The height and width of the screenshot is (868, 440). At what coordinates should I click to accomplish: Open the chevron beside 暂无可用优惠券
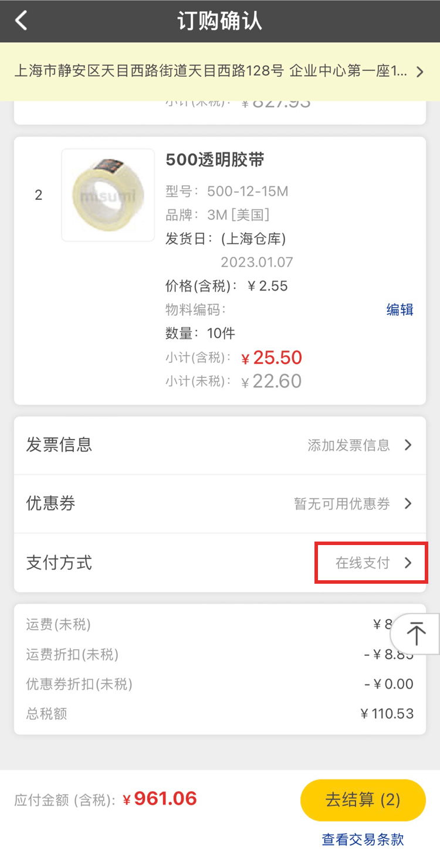pyautogui.click(x=408, y=504)
